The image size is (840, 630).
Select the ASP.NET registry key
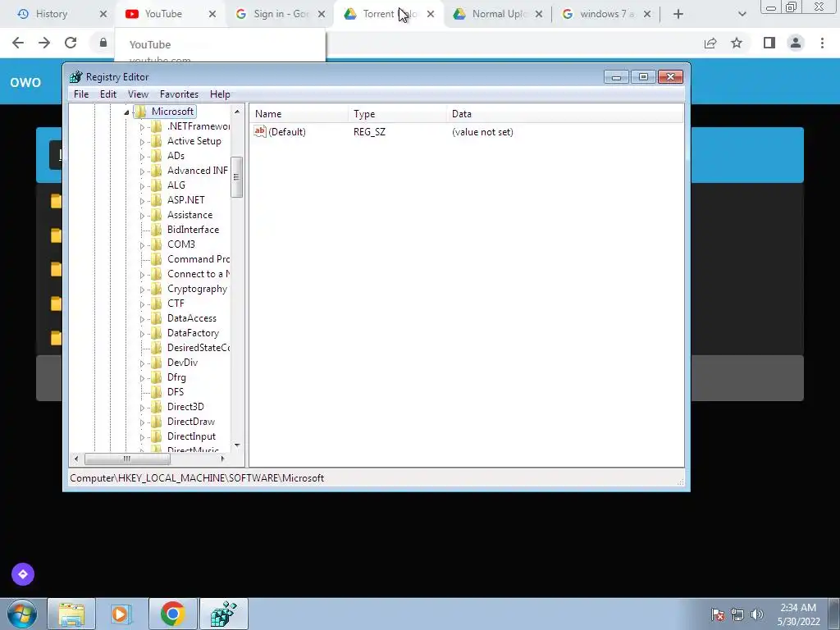[186, 200]
